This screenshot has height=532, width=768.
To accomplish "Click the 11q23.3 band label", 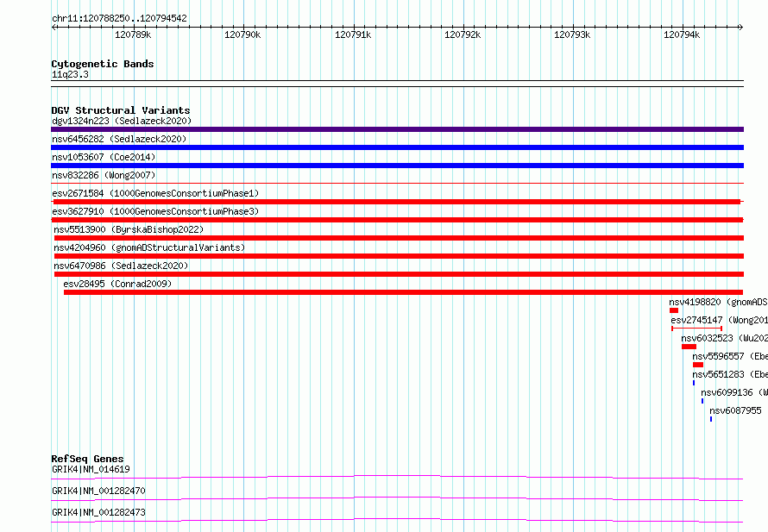I will 70,74.
